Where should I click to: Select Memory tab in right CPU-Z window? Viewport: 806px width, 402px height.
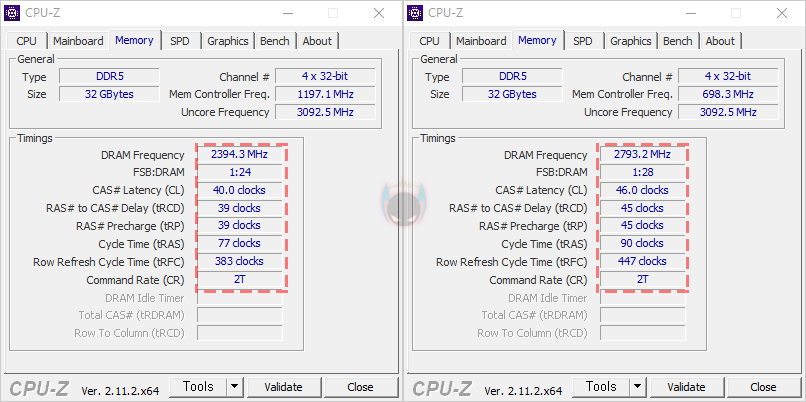pos(537,40)
